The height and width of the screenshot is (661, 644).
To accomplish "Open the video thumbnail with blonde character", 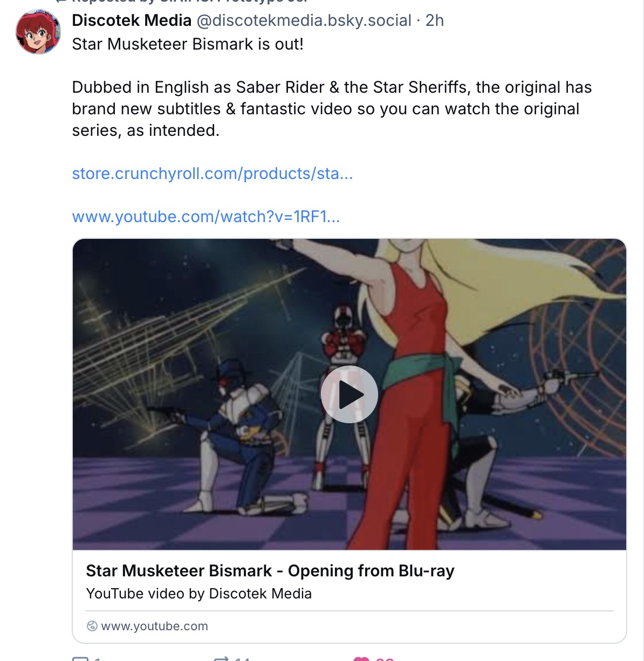I will coord(350,394).
